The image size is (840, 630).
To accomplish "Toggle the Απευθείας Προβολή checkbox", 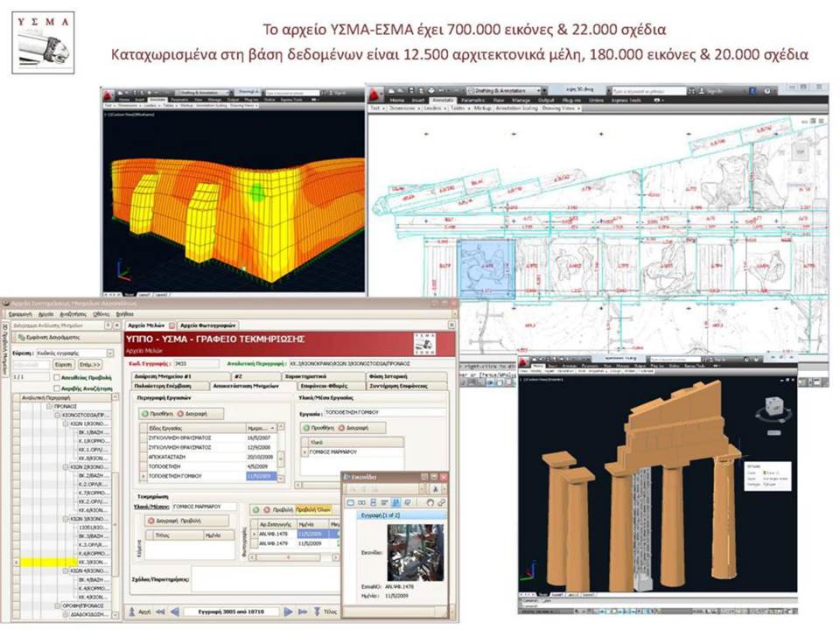I will (x=56, y=378).
